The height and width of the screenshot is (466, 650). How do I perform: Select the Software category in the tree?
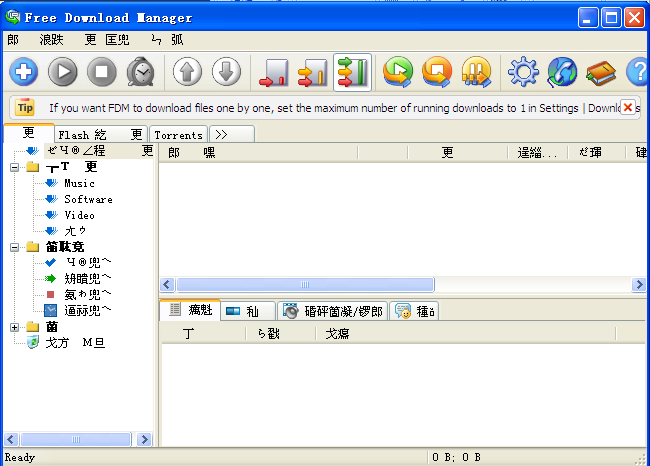(88, 199)
